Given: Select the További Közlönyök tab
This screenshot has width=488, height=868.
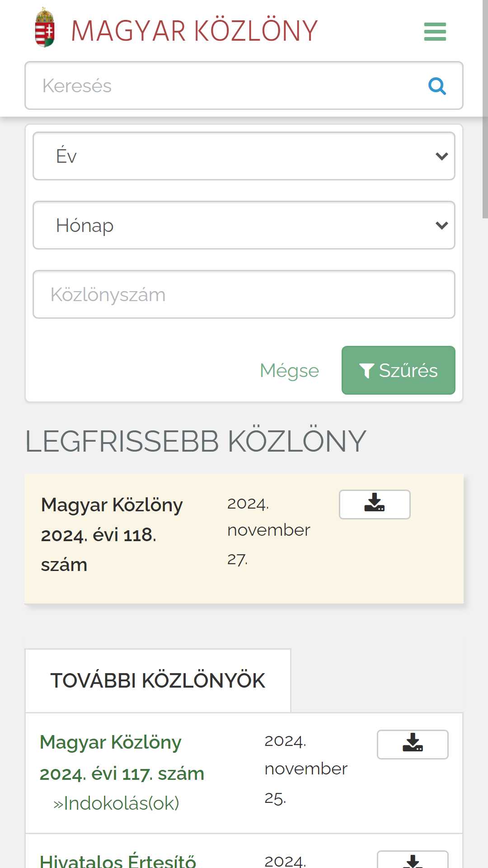Looking at the screenshot, I should (158, 681).
